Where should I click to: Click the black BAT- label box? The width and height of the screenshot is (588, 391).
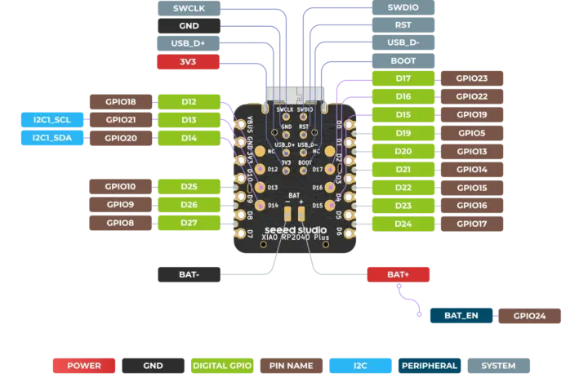click(189, 274)
